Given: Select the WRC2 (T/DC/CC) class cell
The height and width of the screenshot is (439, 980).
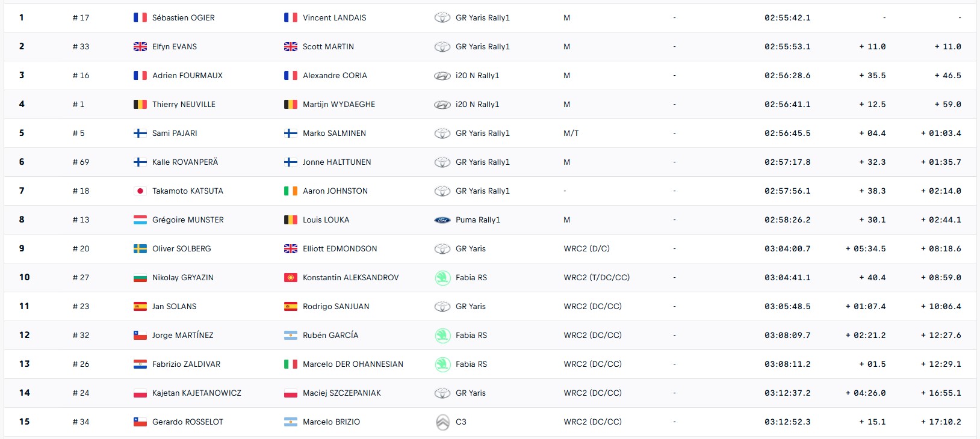Looking at the screenshot, I should tap(597, 277).
